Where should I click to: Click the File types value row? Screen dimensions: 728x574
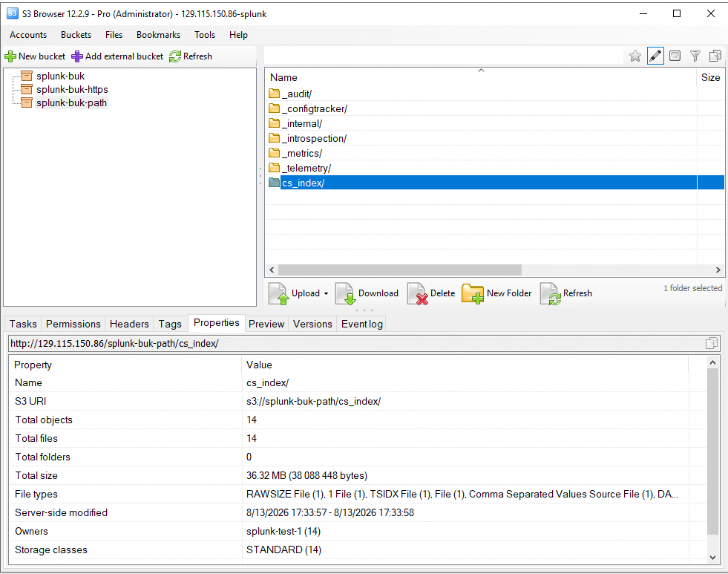462,494
